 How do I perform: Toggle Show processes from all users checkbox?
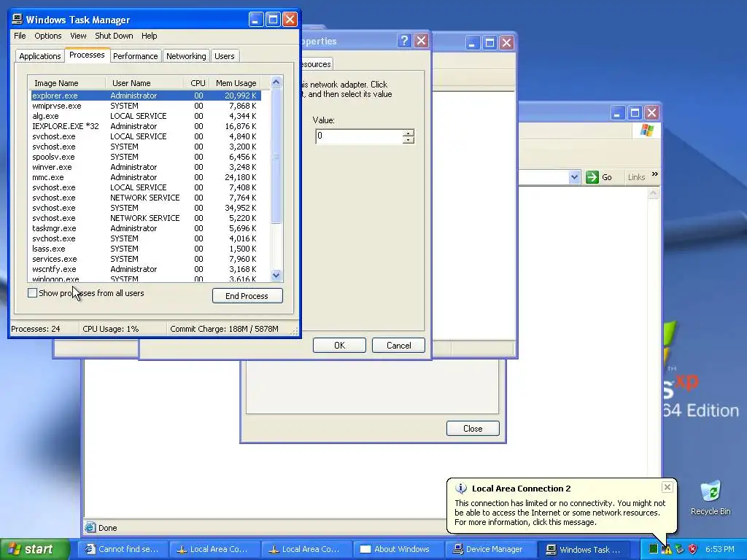(32, 293)
